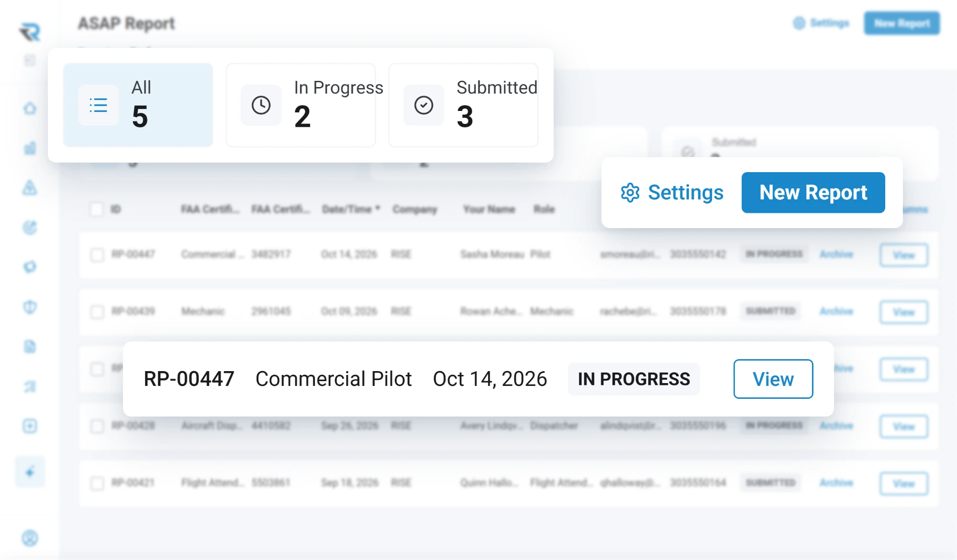Image resolution: width=957 pixels, height=560 pixels.
Task: Click the large blue New Report button
Action: (813, 192)
